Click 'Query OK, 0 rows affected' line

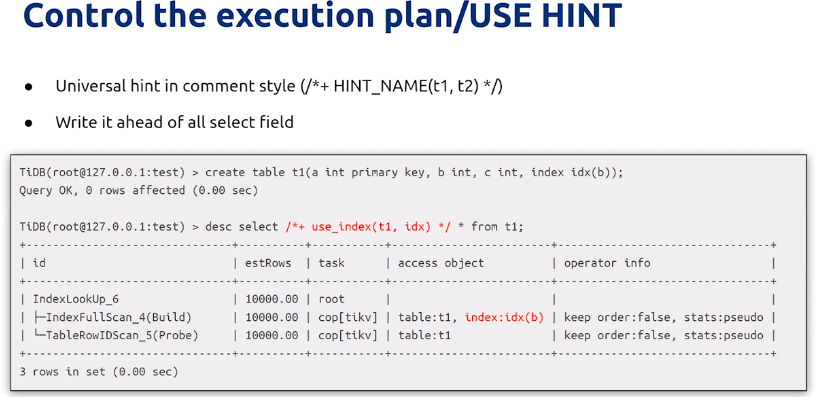click(138, 190)
